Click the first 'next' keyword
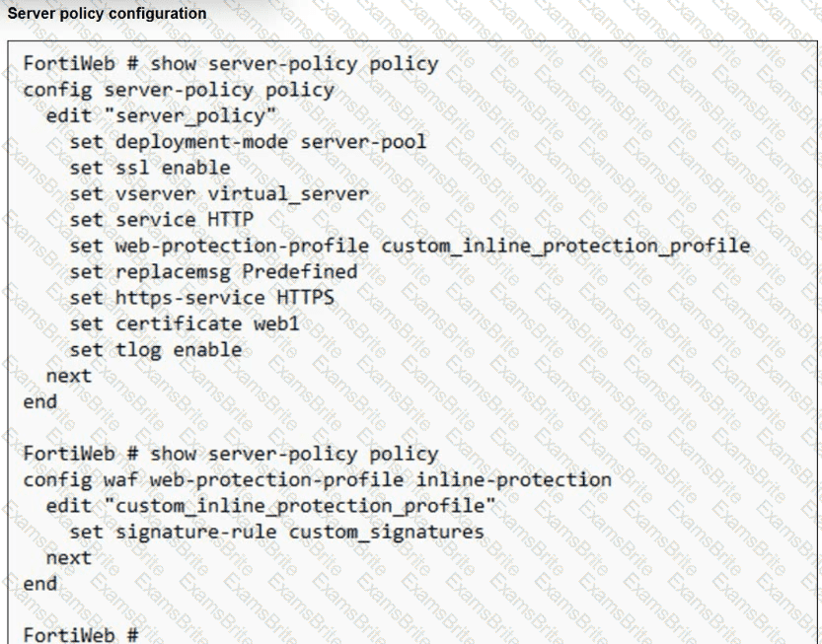The image size is (822, 644). (69, 376)
